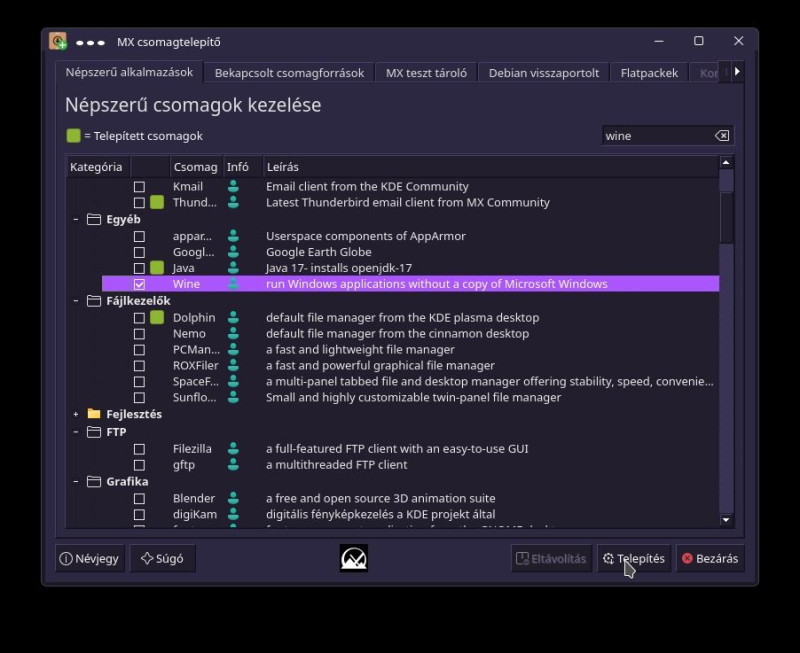Open info for ROXFiler package
The height and width of the screenshot is (653, 800).
point(233,365)
